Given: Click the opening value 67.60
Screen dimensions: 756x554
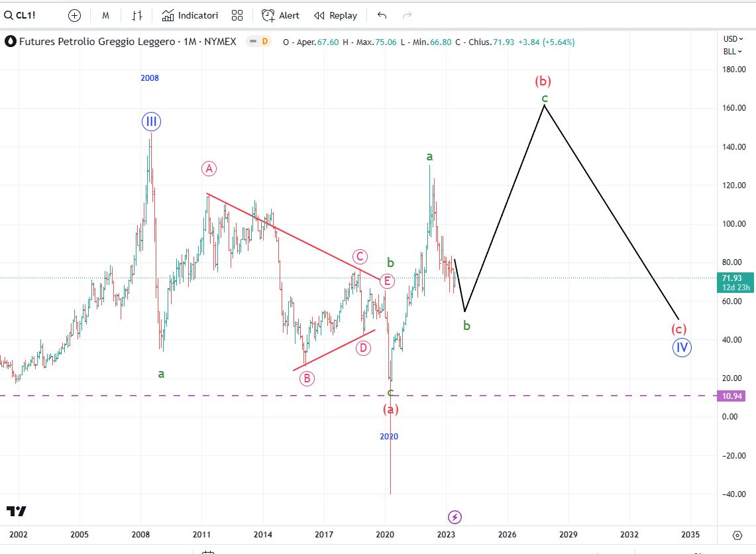Looking at the screenshot, I should click(328, 42).
